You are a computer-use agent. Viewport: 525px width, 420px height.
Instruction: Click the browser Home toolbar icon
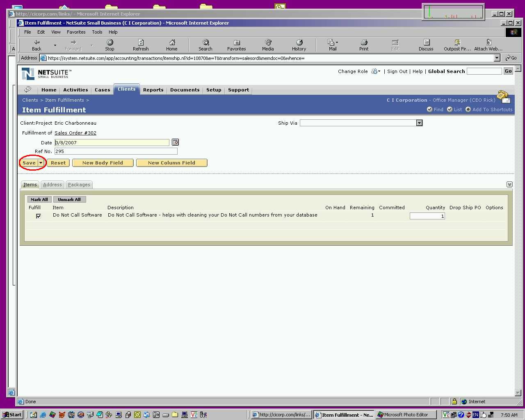point(172,45)
